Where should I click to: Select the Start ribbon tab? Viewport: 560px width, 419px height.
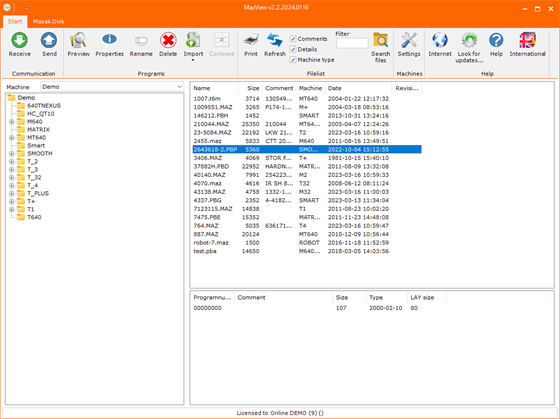point(15,21)
